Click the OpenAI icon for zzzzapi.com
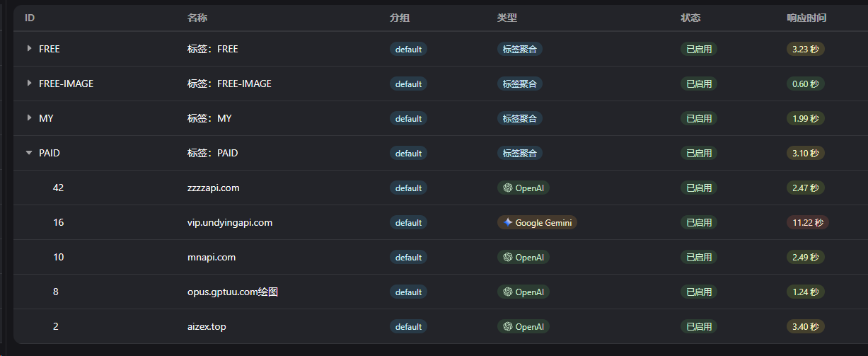This screenshot has height=356, width=868. tap(507, 188)
